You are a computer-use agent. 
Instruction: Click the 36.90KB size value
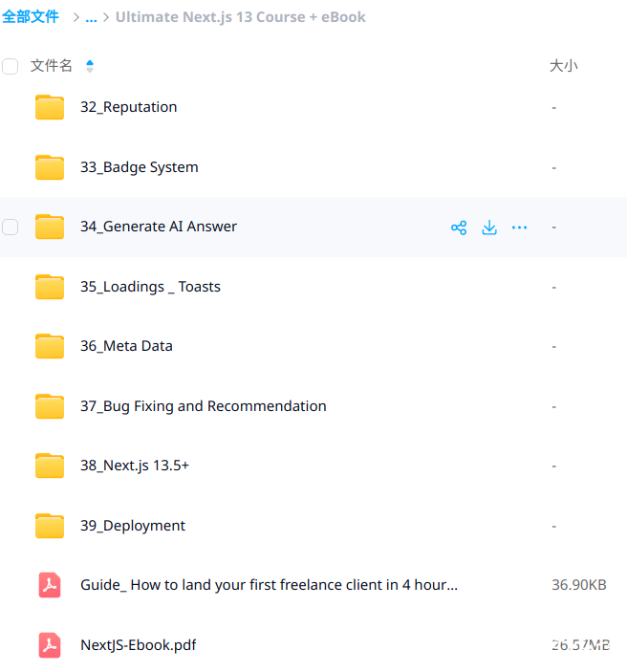click(x=579, y=585)
